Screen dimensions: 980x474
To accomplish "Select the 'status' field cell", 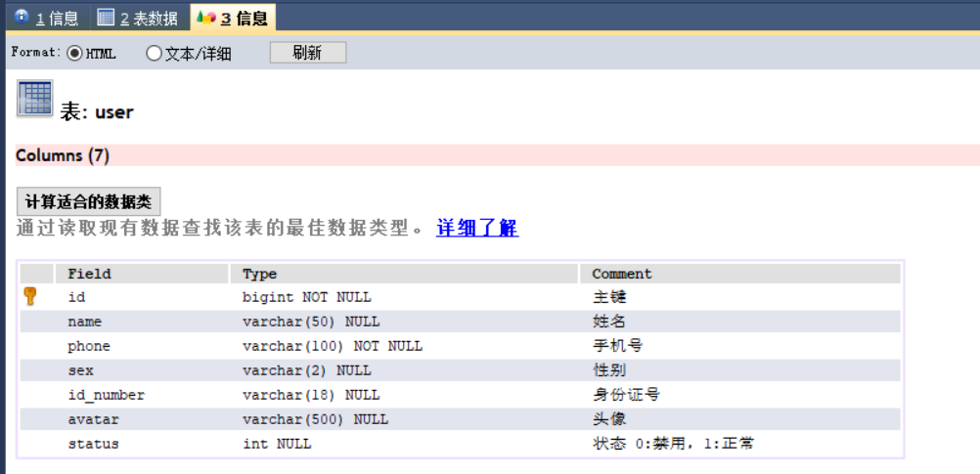I will [x=141, y=444].
